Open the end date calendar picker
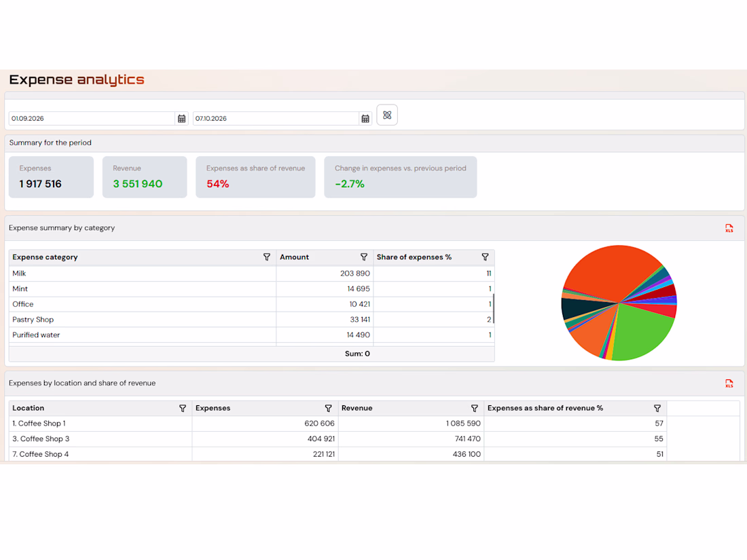 [x=365, y=119]
